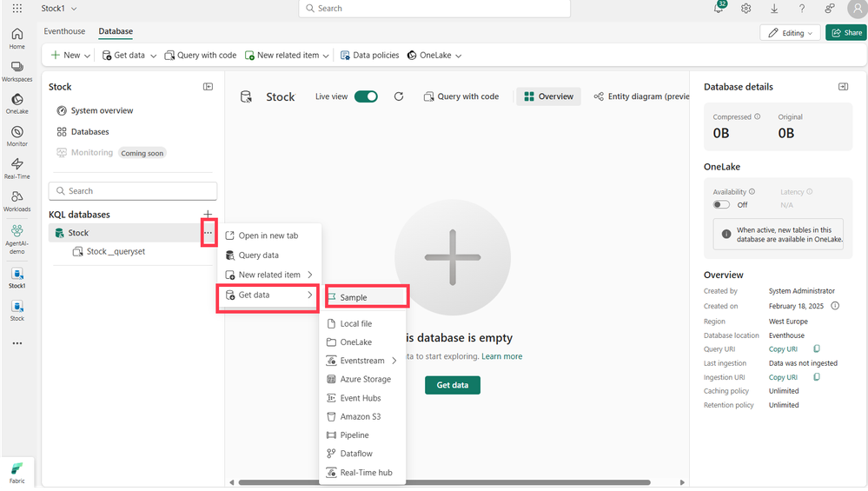Select Get data in context menu
Viewport: 868px width, 491px height.
[x=269, y=295]
